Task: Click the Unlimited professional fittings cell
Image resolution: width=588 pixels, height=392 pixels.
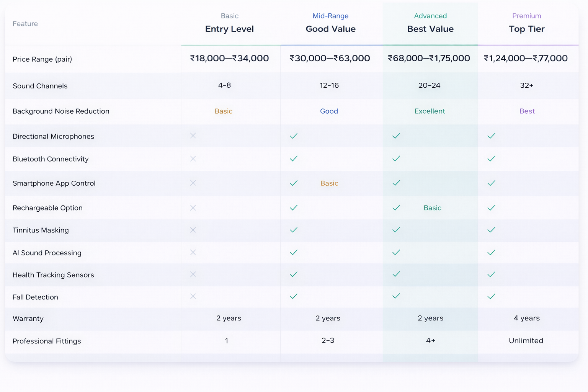Action: (526, 341)
